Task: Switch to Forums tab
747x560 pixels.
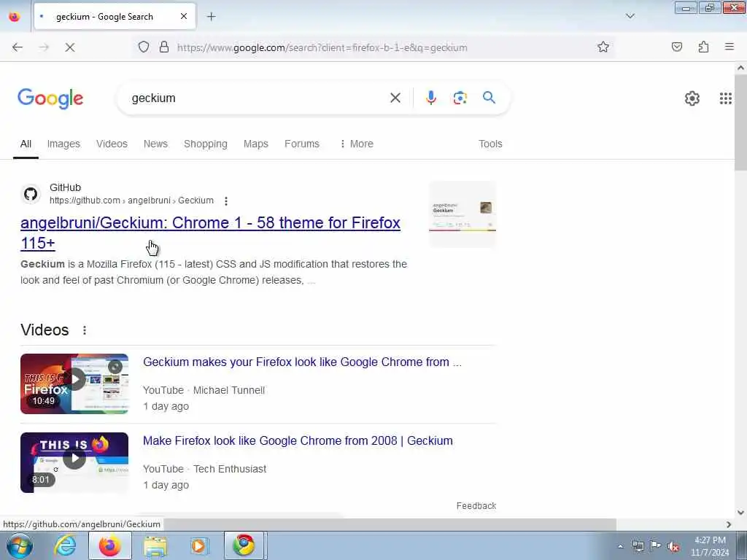Action: coord(301,144)
